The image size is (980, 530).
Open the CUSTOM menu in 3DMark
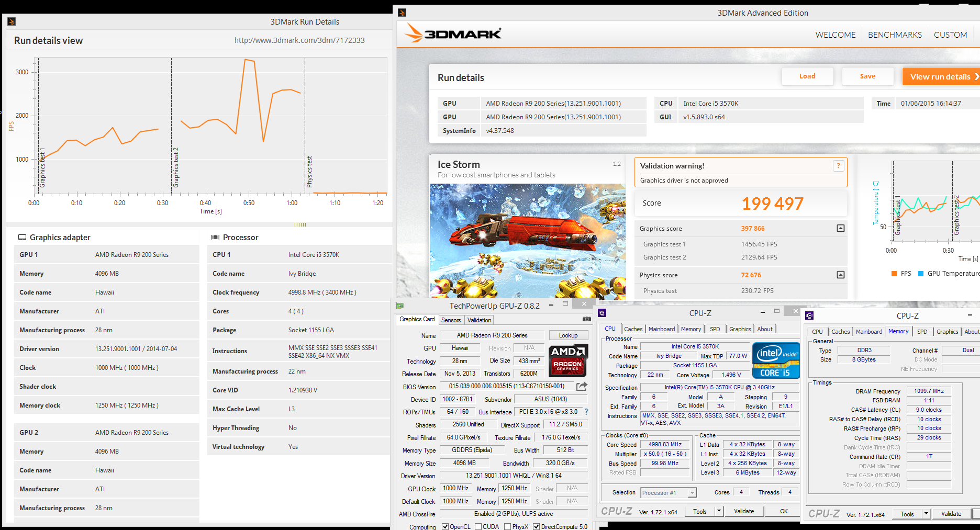click(950, 35)
